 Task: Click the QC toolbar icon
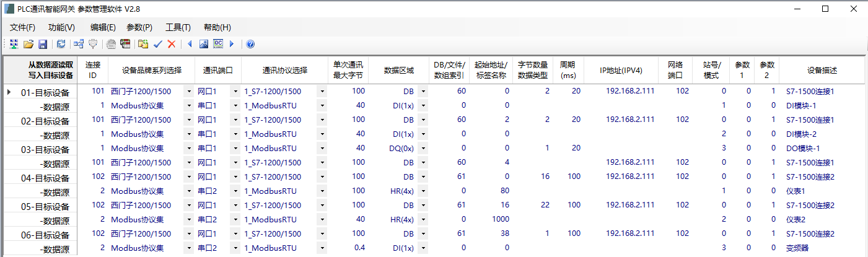click(218, 44)
